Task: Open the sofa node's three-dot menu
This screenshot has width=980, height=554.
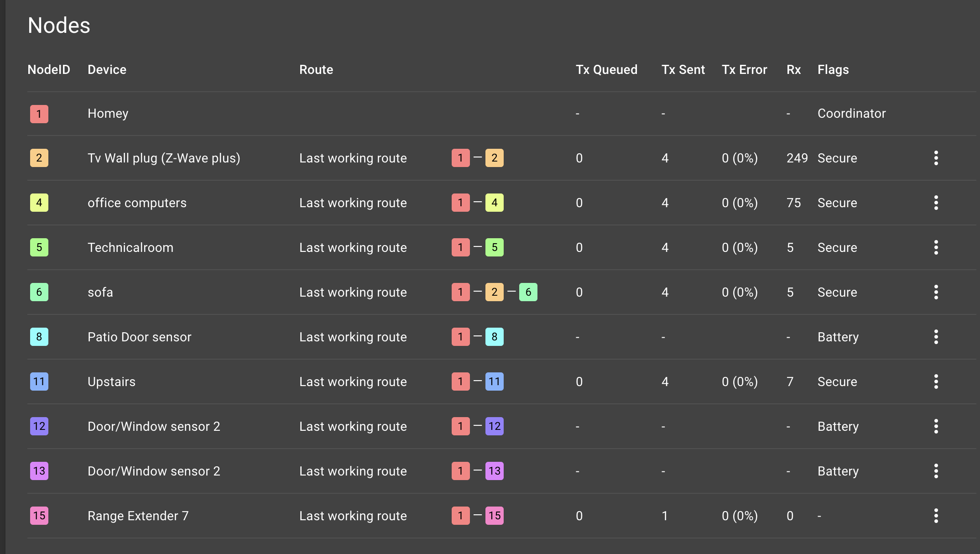Action: (936, 292)
